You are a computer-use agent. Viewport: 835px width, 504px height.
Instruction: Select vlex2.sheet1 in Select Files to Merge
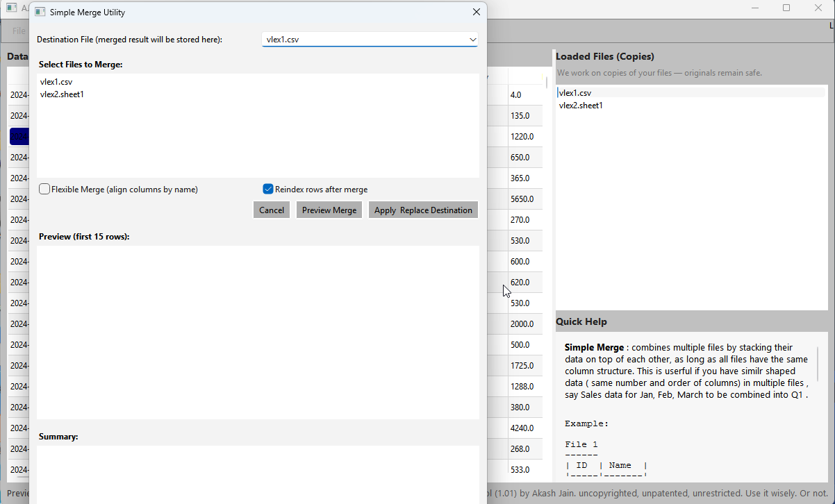pyautogui.click(x=62, y=94)
